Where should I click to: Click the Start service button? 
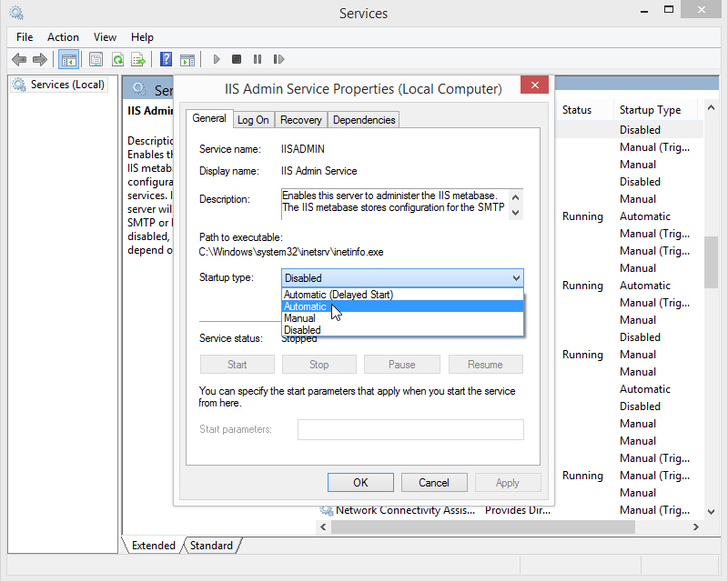(238, 365)
